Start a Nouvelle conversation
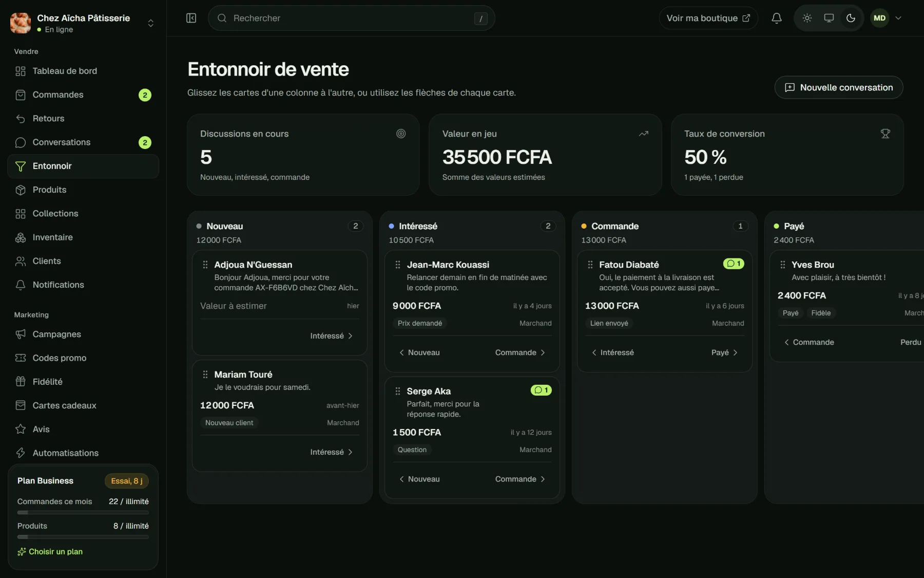 pyautogui.click(x=839, y=87)
